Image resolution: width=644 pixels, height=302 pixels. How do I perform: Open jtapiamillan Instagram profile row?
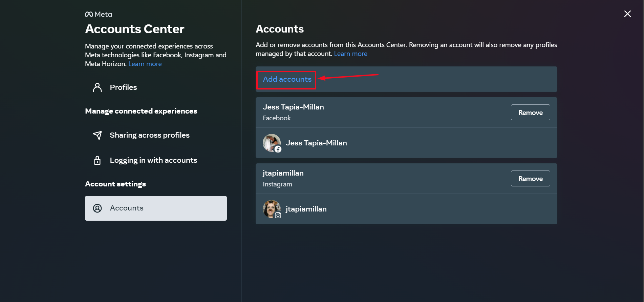coord(406,209)
